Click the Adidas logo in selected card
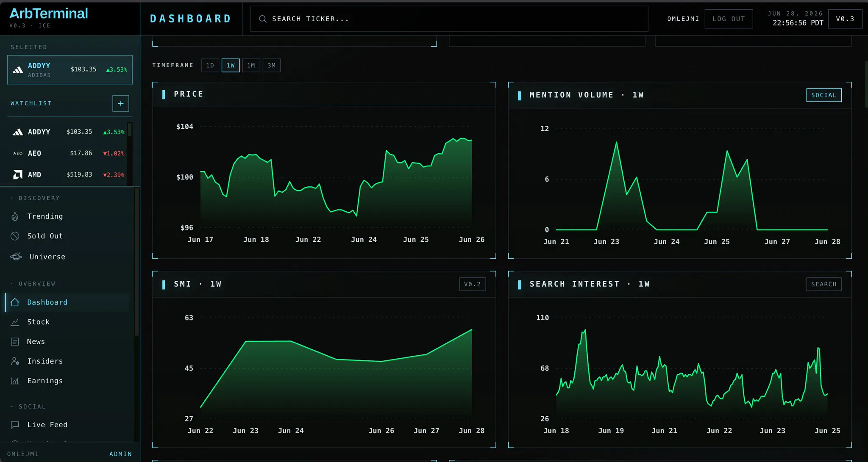Viewport: 868px width, 462px height. (x=18, y=70)
